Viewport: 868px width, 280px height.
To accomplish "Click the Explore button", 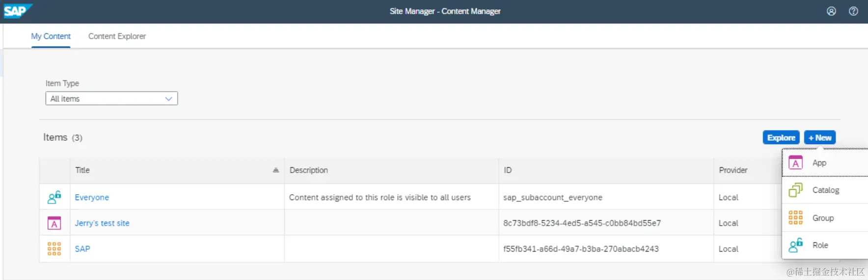I will click(x=781, y=138).
